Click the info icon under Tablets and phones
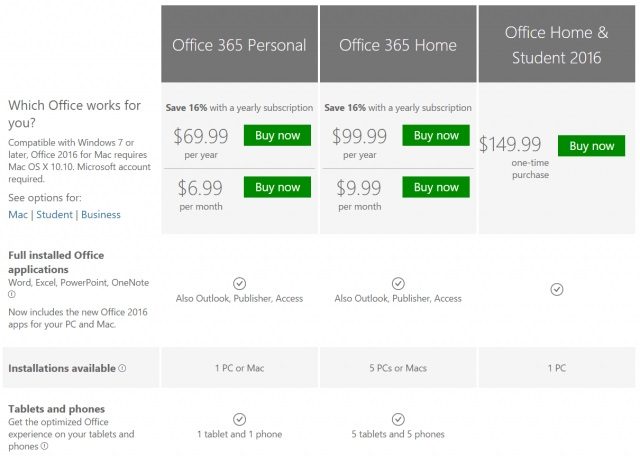The image size is (640, 458). (43, 446)
